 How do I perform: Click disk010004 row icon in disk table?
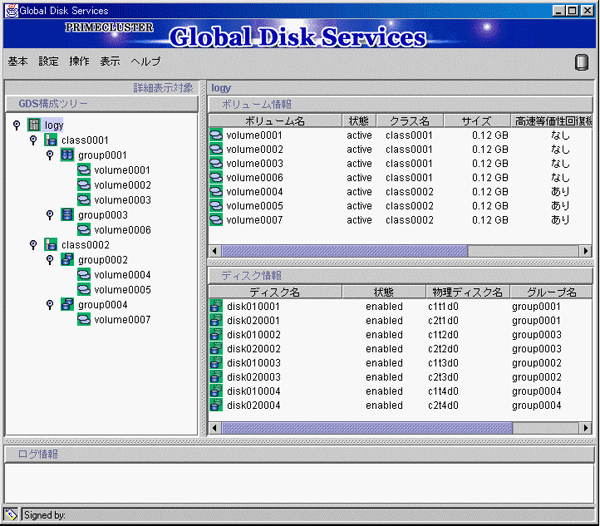[x=216, y=391]
